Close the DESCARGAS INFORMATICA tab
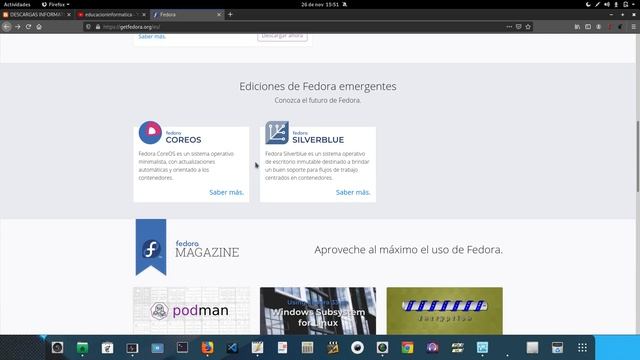Screen dimensions: 640x360 pos(69,14)
